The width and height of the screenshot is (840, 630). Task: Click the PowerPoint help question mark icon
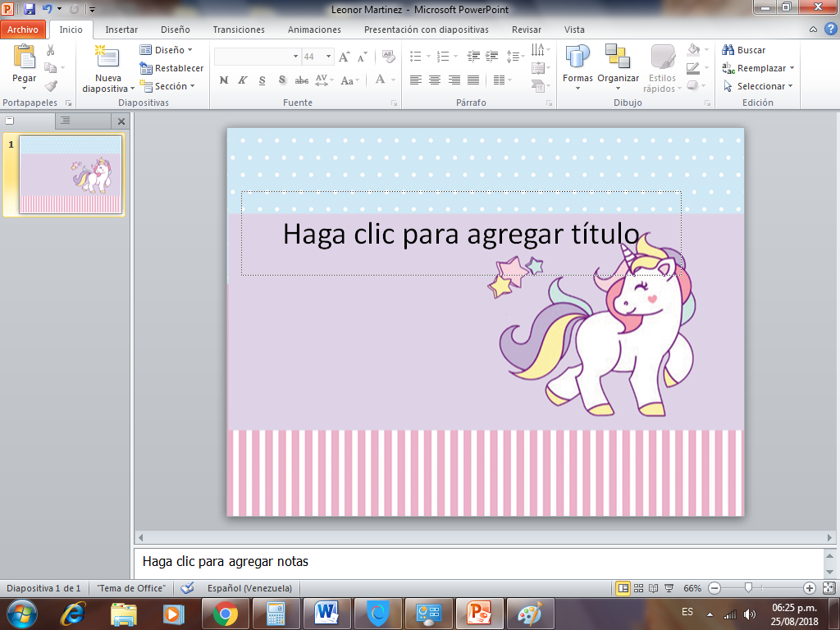point(830,29)
